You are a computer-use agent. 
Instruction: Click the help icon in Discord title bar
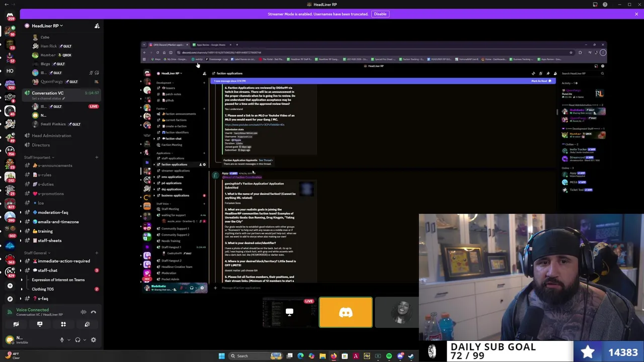pos(605,5)
